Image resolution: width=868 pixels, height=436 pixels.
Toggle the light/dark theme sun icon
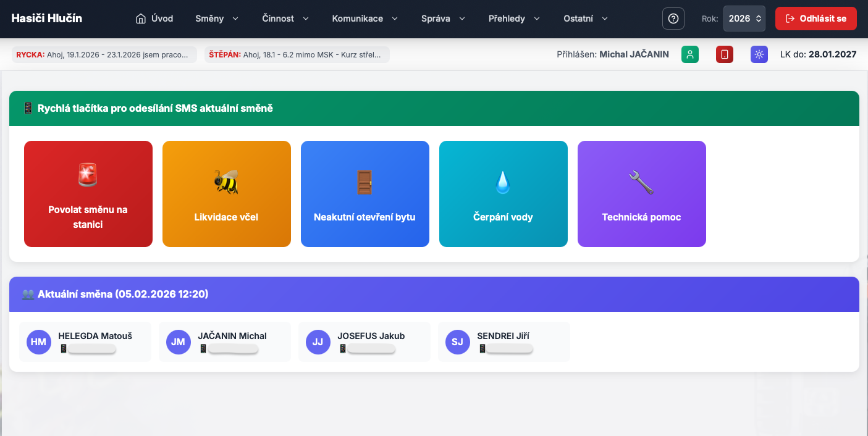click(759, 54)
